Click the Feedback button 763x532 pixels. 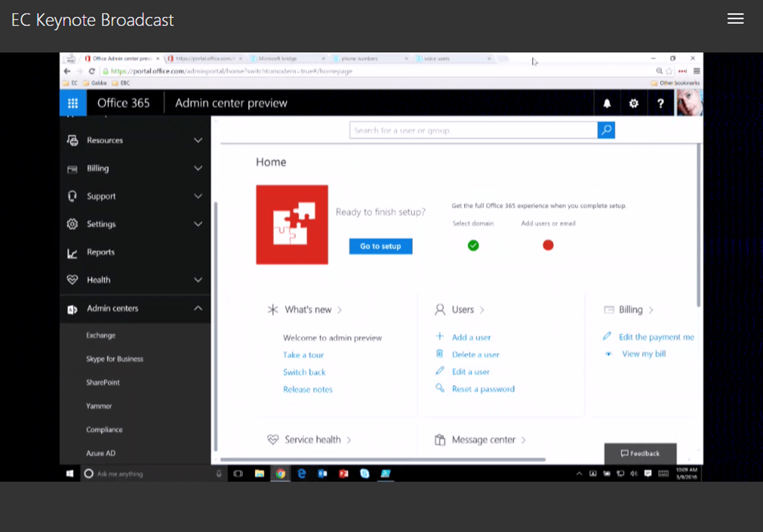point(640,453)
